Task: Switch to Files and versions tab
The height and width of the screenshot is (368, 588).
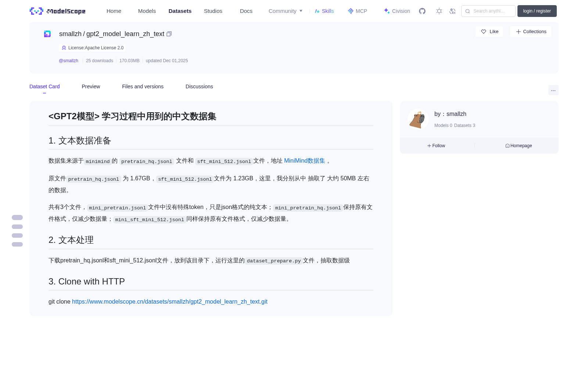Action: pyautogui.click(x=143, y=86)
